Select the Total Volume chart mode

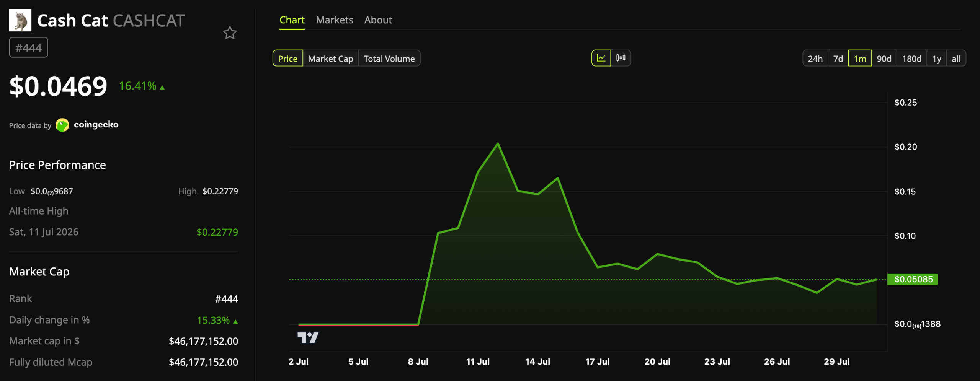click(389, 59)
